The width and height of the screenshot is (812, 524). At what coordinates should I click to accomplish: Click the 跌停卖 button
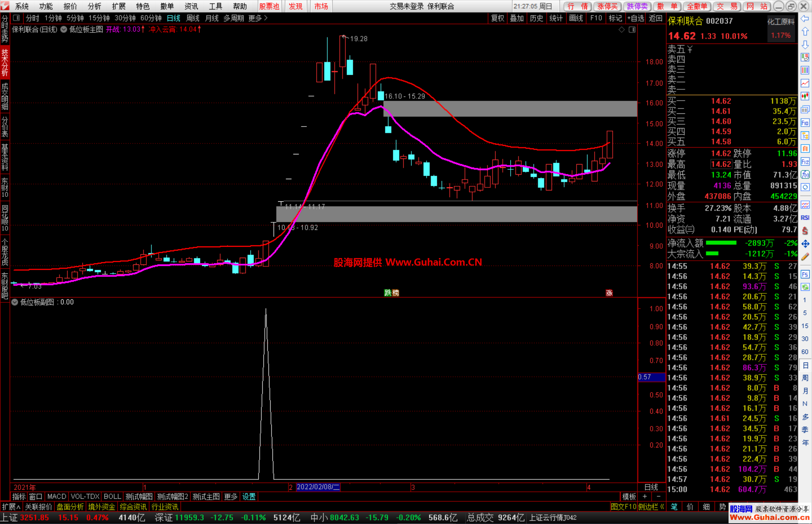(637, 6)
